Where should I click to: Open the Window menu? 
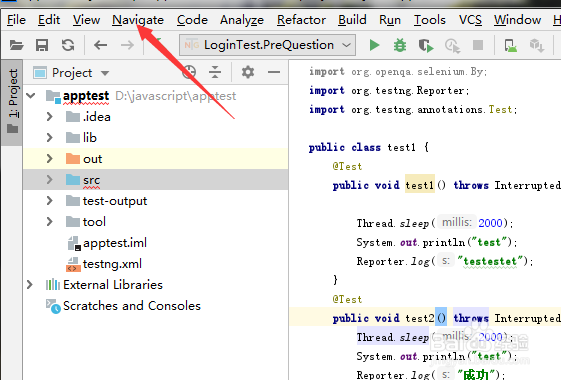[x=517, y=20]
